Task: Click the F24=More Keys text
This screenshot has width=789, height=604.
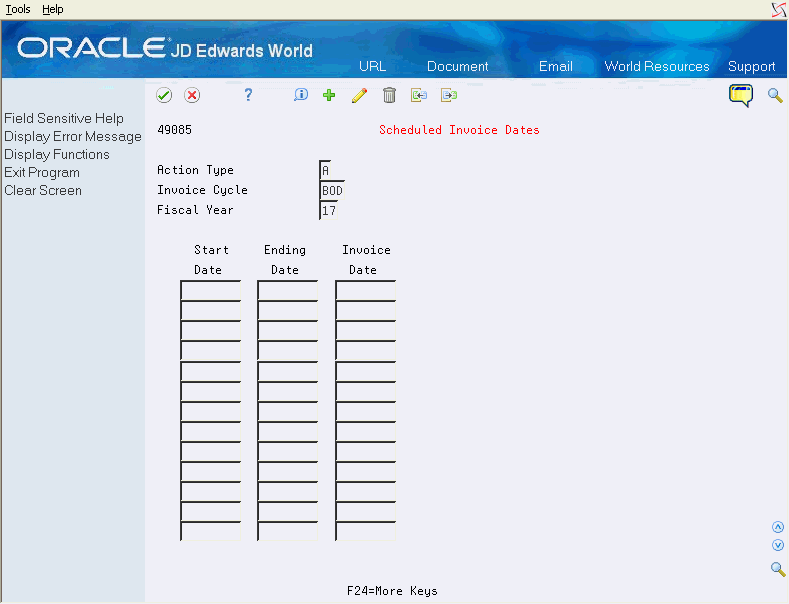Action: 392,591
